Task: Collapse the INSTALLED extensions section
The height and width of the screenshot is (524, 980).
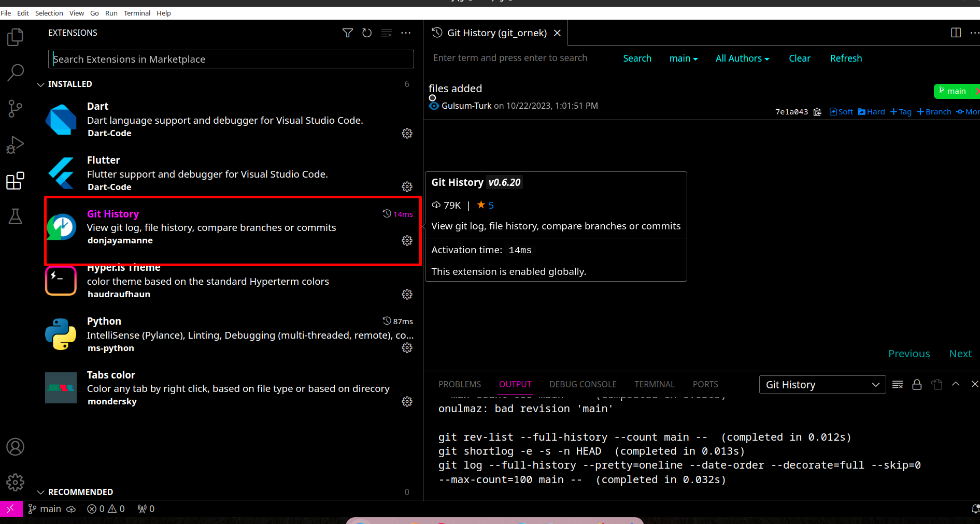Action: pos(41,84)
